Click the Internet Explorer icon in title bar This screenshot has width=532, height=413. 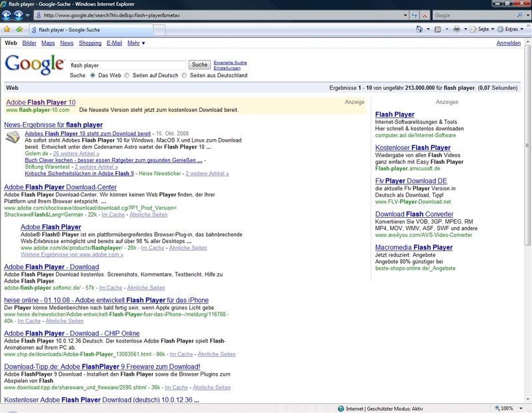4,4
